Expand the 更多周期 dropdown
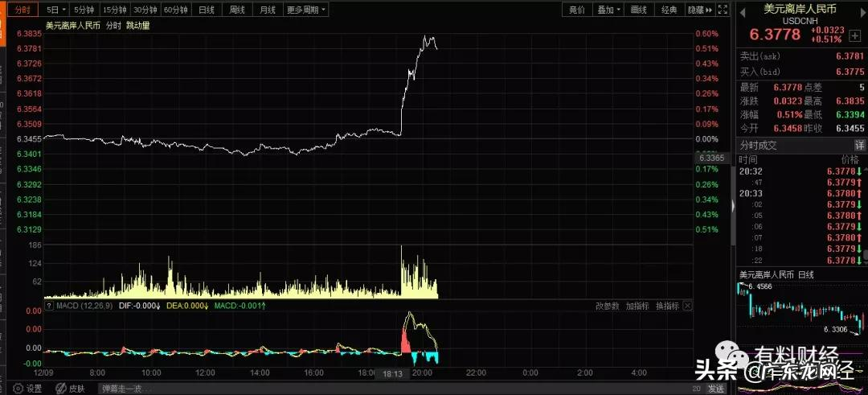 coord(306,10)
